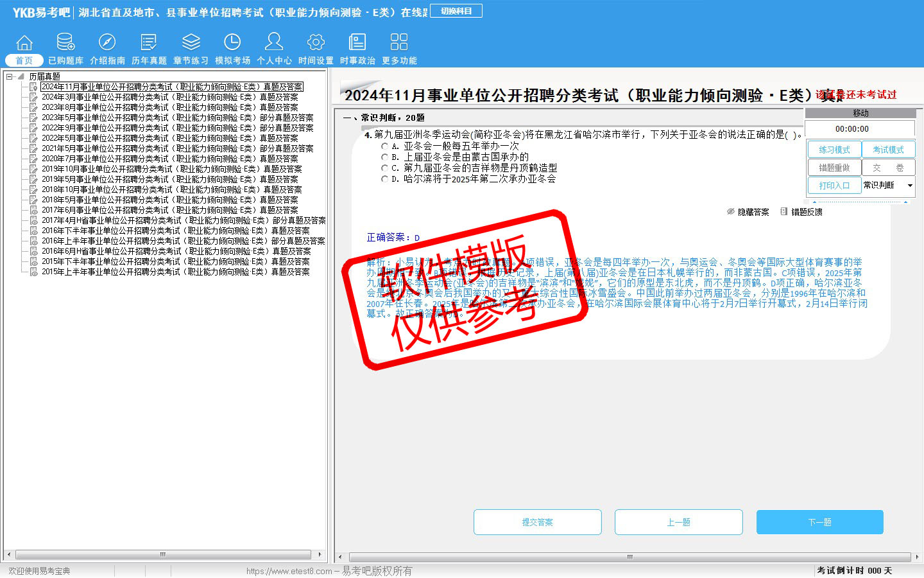Open the 已购题库 purchased question bank icon

pos(65,43)
